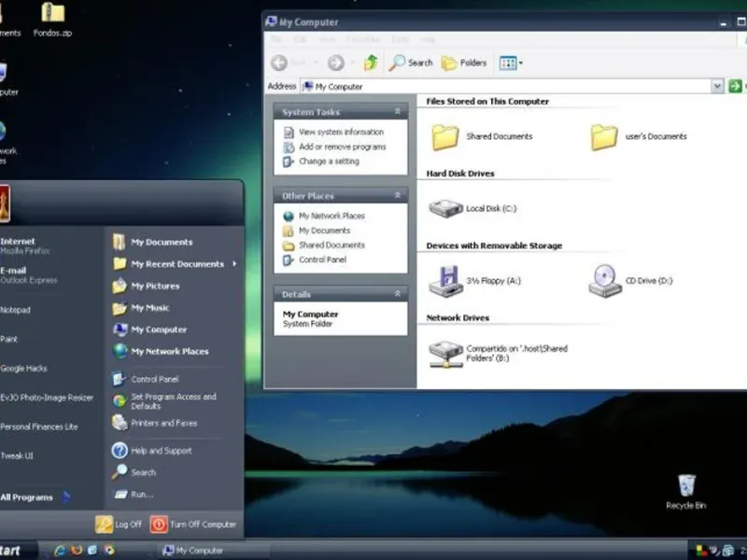Expand My Recent Documents submenu arrow
This screenshot has width=747, height=560.
[234, 264]
